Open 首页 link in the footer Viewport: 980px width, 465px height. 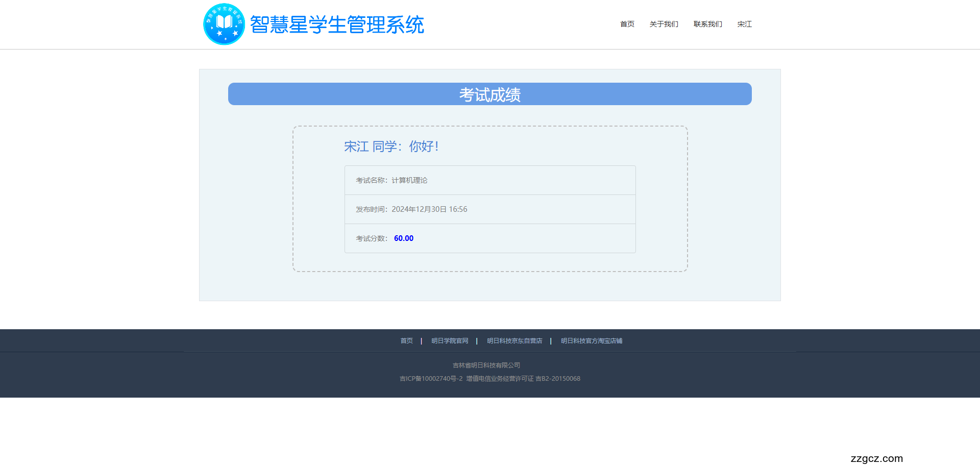coord(406,341)
